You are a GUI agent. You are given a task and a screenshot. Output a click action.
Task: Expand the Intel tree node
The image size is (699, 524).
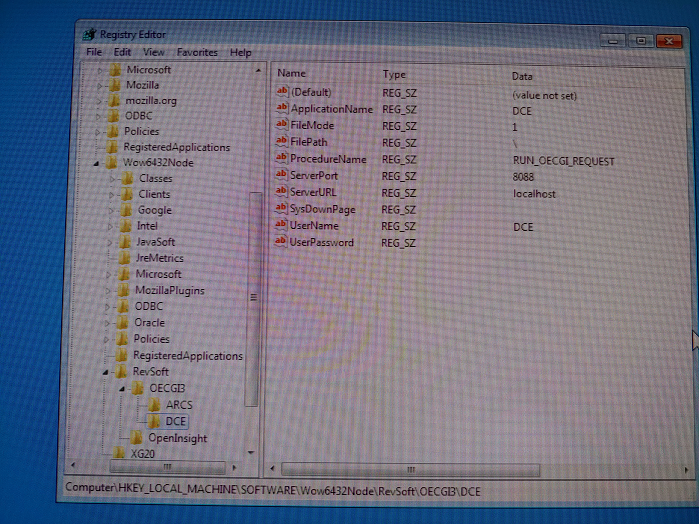(110, 227)
